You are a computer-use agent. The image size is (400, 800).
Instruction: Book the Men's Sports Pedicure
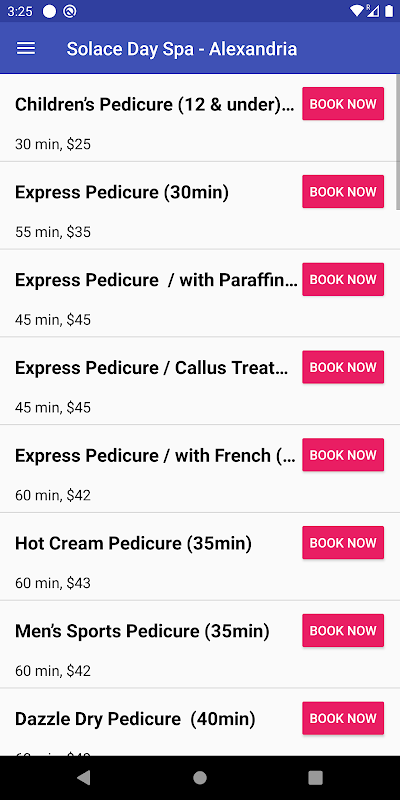coord(343,630)
